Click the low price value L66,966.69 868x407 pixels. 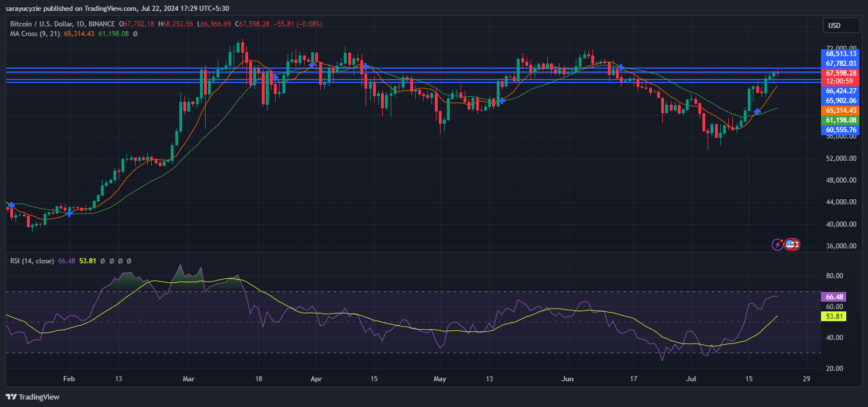(x=214, y=24)
